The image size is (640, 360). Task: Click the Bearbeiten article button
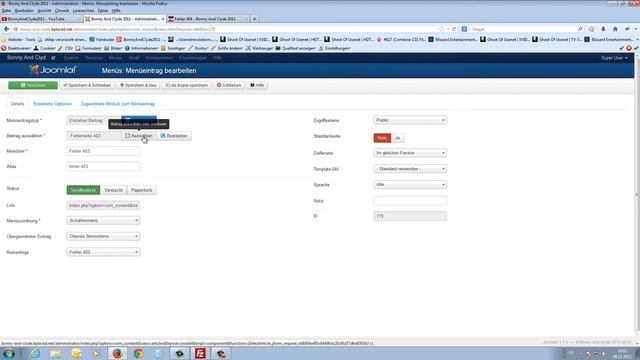pos(174,136)
